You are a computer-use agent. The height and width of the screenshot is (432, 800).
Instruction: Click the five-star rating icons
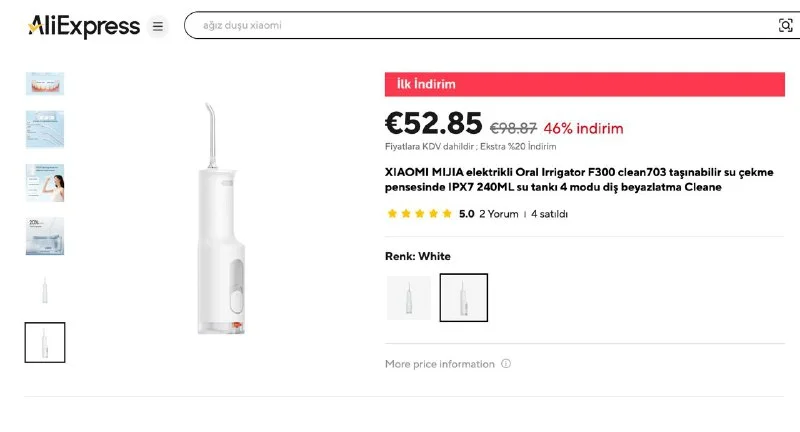click(x=419, y=213)
